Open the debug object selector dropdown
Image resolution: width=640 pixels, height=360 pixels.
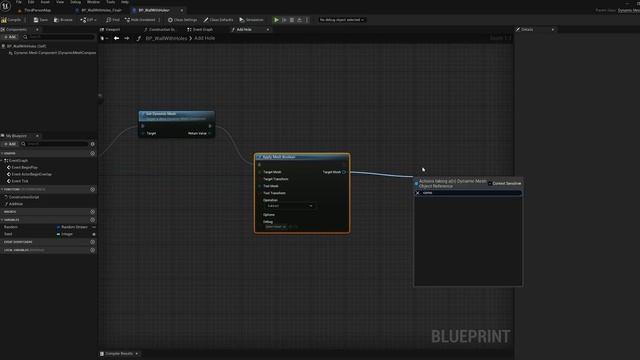342,20
